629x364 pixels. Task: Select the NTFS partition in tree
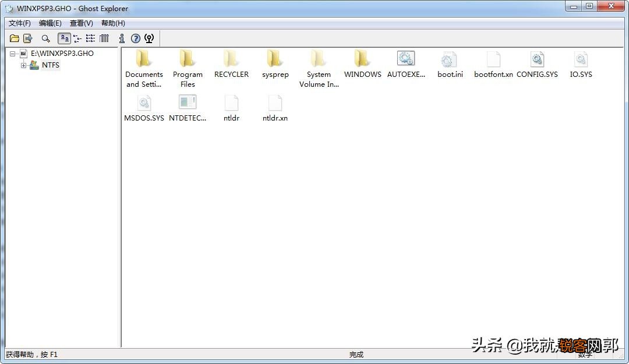(51, 65)
